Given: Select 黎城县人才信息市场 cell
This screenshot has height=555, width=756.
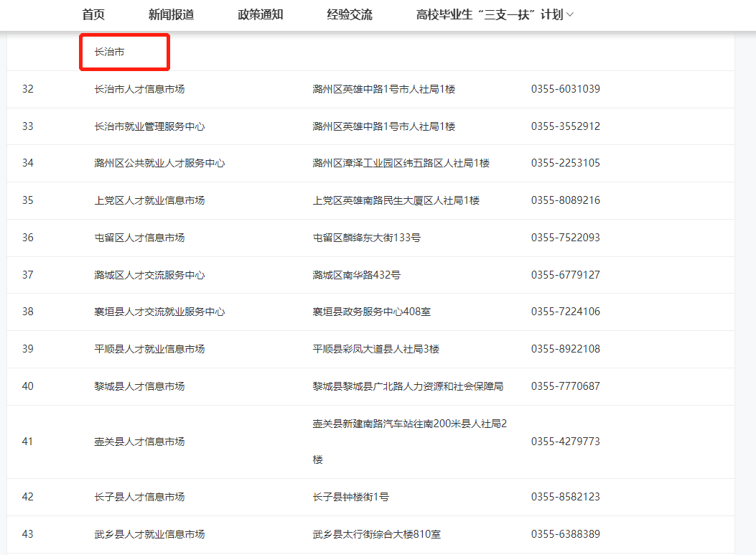Looking at the screenshot, I should point(139,386).
